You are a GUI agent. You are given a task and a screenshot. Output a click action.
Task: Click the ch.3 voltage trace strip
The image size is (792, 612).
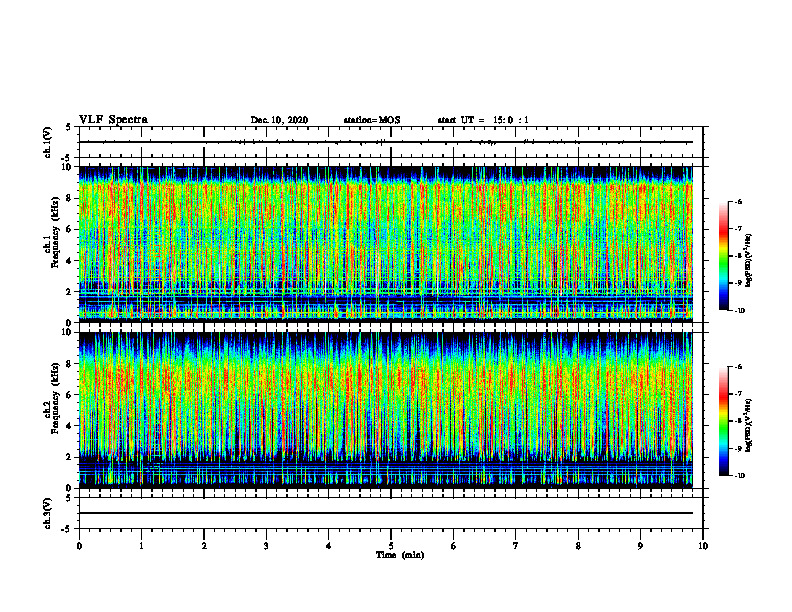pyautogui.click(x=391, y=513)
